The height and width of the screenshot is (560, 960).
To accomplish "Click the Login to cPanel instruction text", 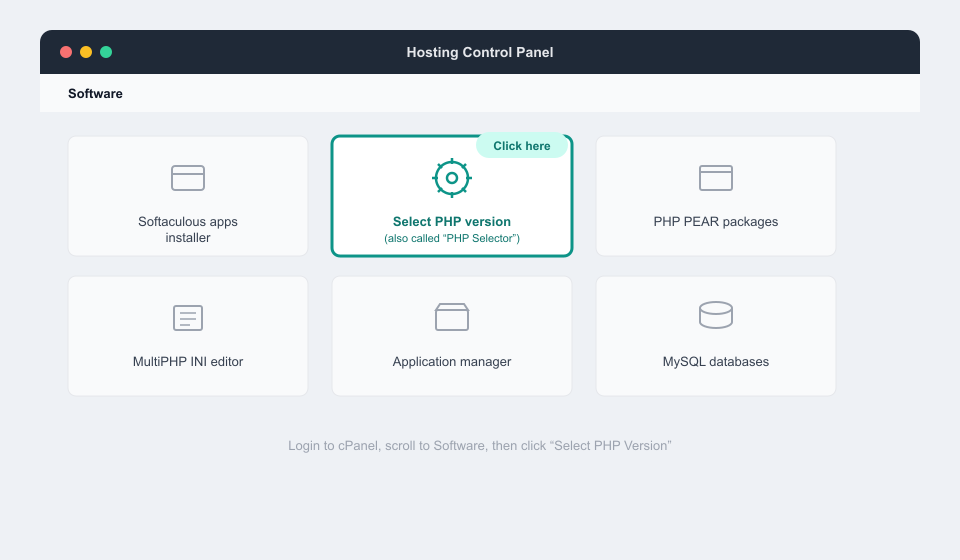I will pos(480,446).
